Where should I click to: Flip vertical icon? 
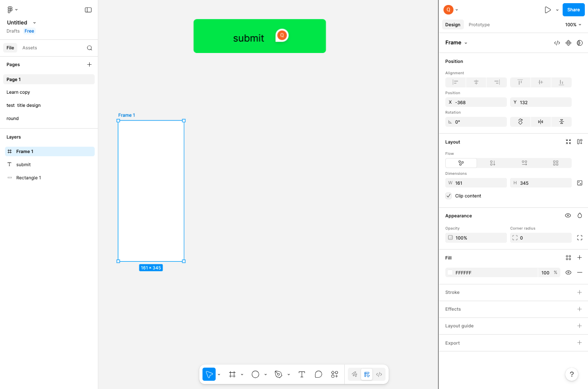561,122
